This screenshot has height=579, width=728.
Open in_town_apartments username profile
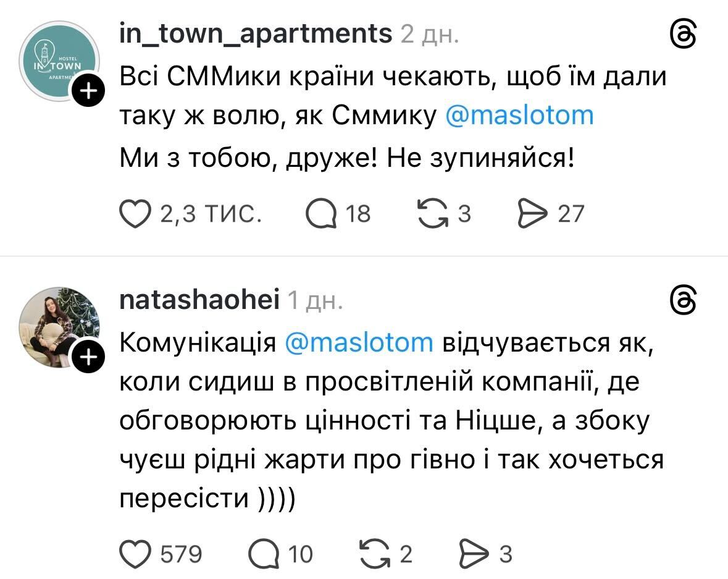[x=256, y=33]
